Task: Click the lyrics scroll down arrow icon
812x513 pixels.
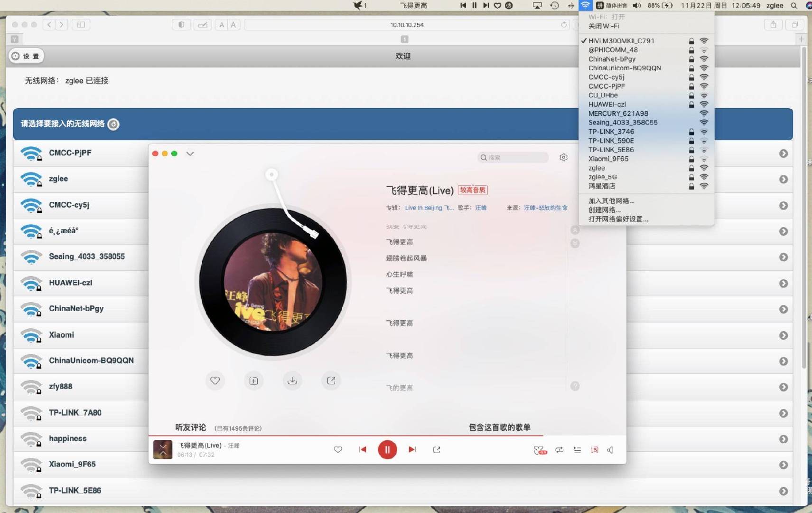Action: (x=575, y=244)
